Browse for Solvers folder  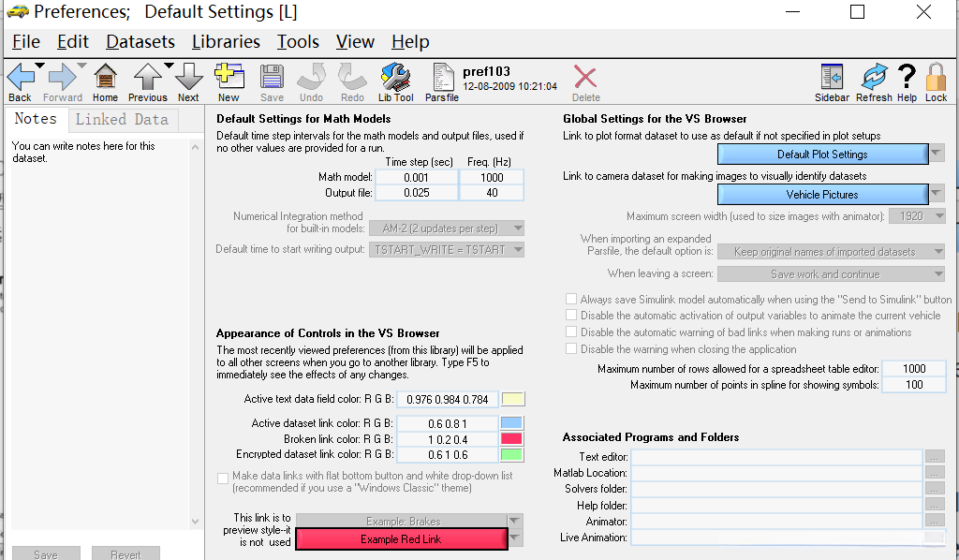pos(935,489)
